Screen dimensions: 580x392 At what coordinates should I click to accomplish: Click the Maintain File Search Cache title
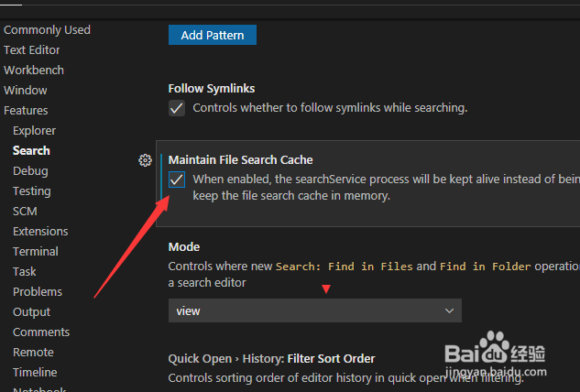(x=240, y=159)
